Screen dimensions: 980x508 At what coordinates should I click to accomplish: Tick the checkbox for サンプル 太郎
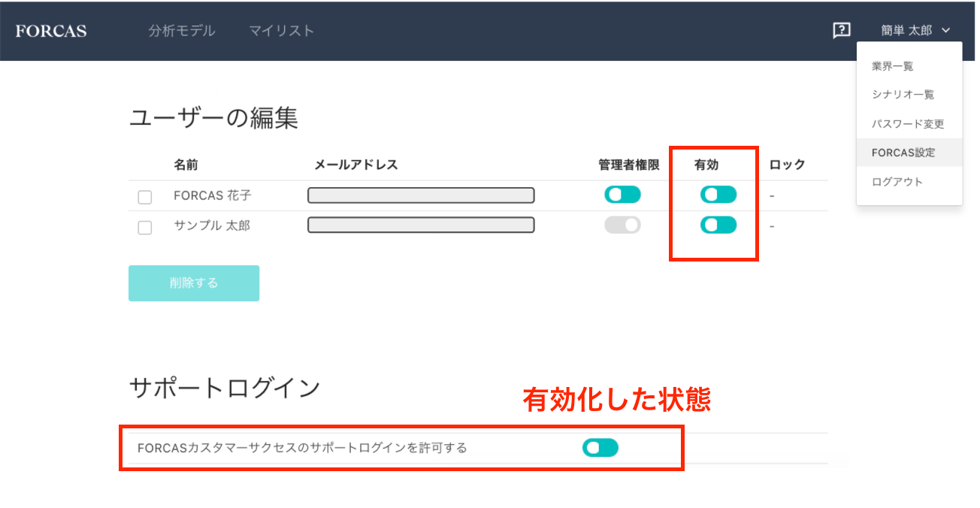point(145,227)
